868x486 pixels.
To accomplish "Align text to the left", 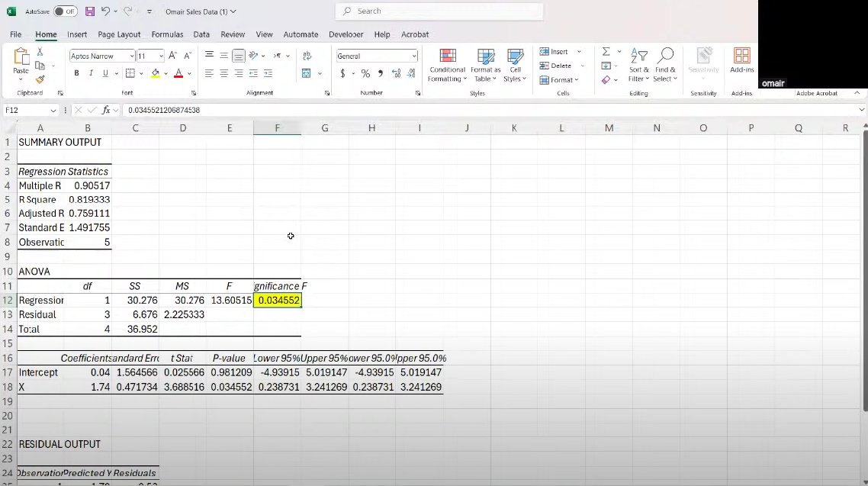I will pos(209,73).
